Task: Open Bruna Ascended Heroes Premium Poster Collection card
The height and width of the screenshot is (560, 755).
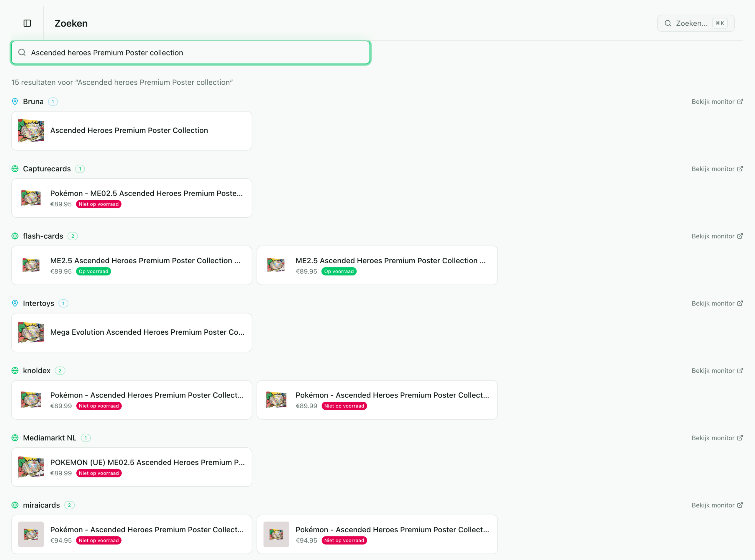Action: (x=132, y=131)
